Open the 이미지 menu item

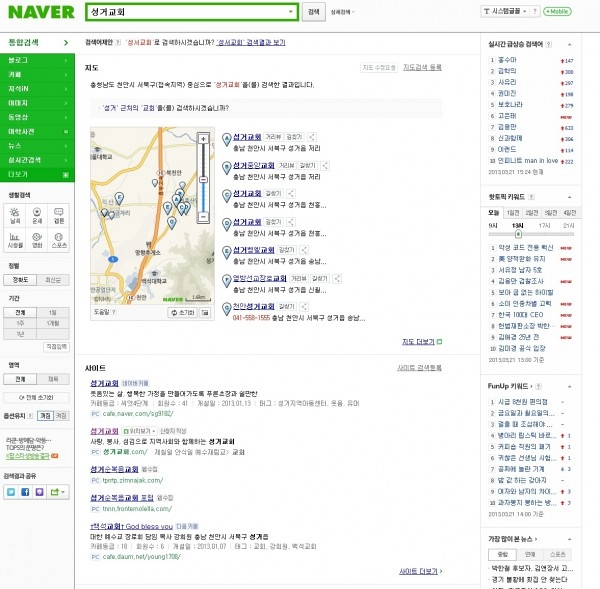click(38, 103)
